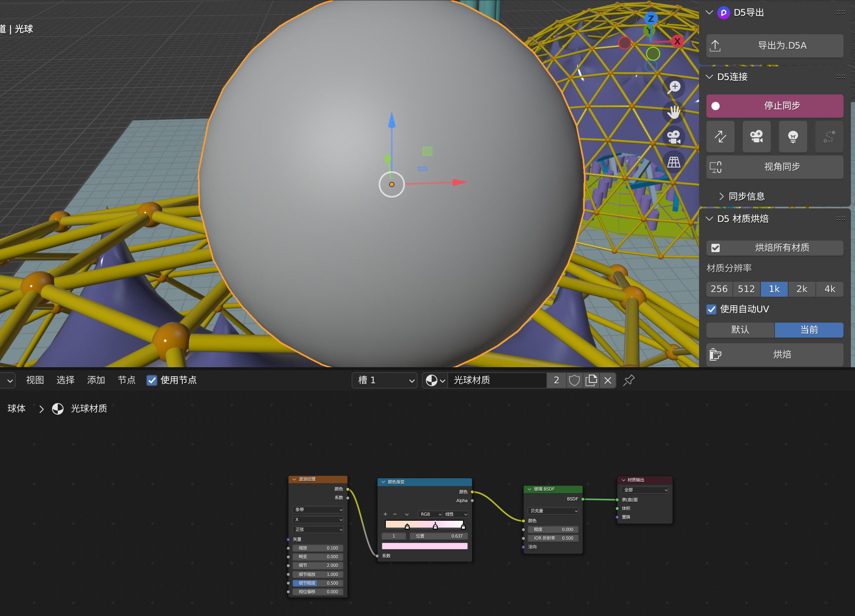The image size is (855, 616).
Task: Disable the 使用自动UV checkbox
Action: pyautogui.click(x=711, y=309)
